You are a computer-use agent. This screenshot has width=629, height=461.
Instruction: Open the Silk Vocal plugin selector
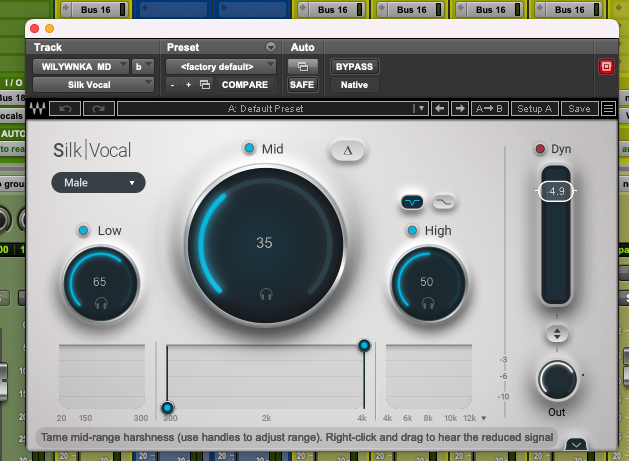[93, 85]
